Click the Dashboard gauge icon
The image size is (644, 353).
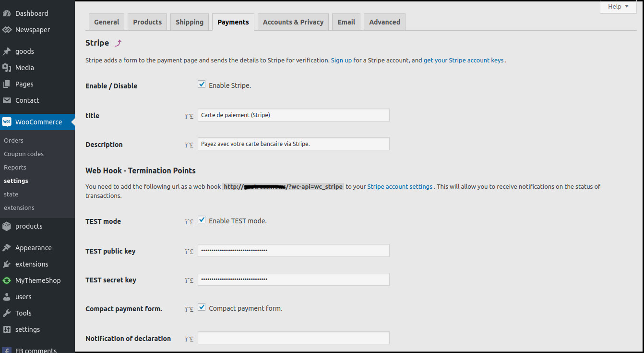7,13
